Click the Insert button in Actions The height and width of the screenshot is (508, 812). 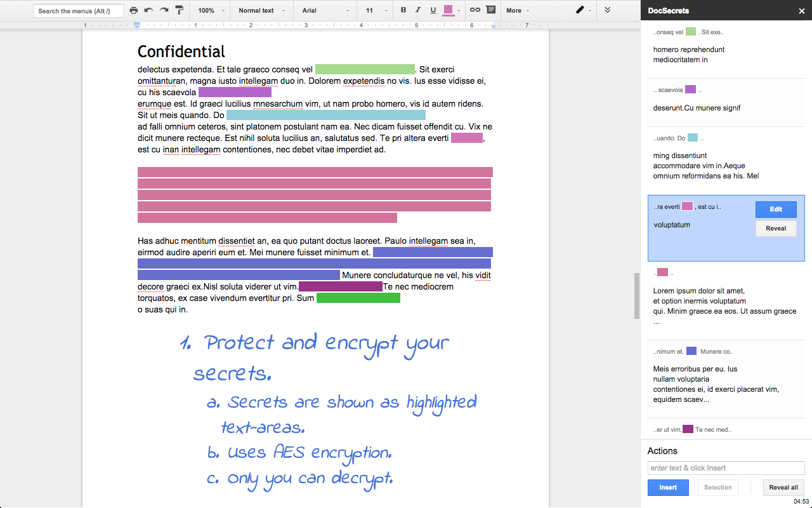(668, 487)
